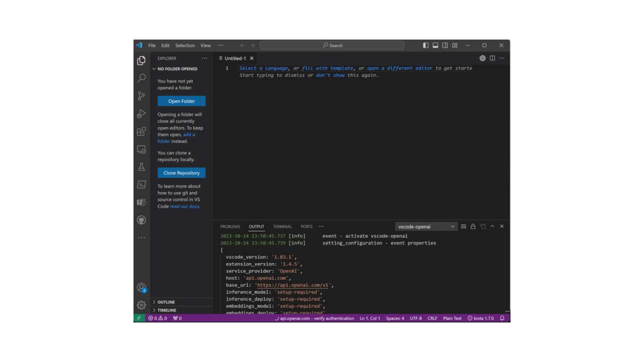
Task: Switch to the Terminal tab
Action: [282, 227]
